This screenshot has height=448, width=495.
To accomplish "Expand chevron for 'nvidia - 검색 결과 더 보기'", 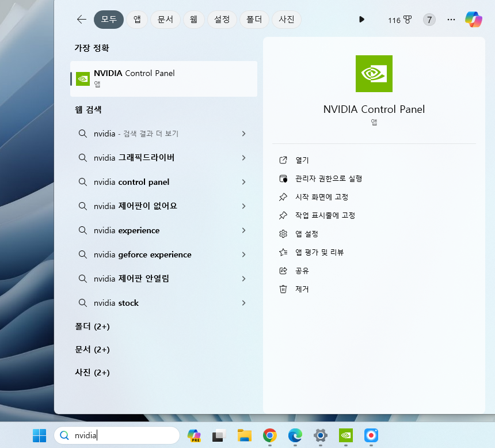I will coord(243,134).
